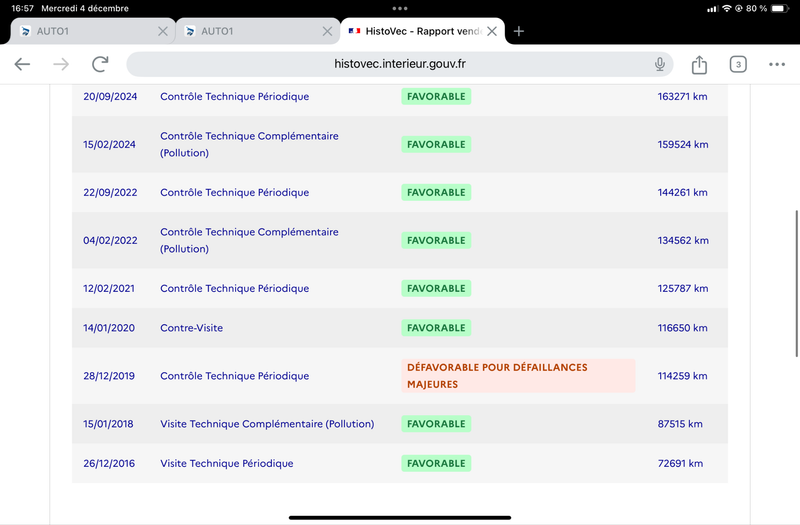
Task: Tap the microphone icon in address bar
Action: (660, 64)
